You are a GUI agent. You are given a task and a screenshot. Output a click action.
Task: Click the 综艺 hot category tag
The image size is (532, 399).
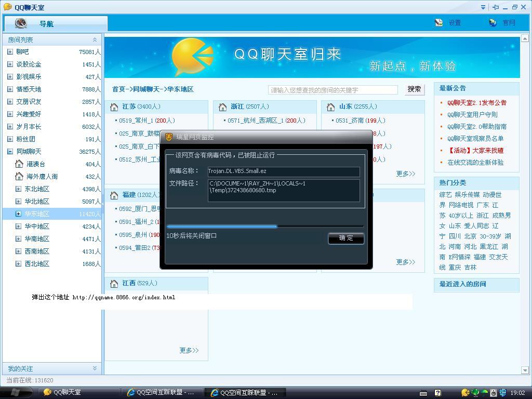tap(445, 195)
